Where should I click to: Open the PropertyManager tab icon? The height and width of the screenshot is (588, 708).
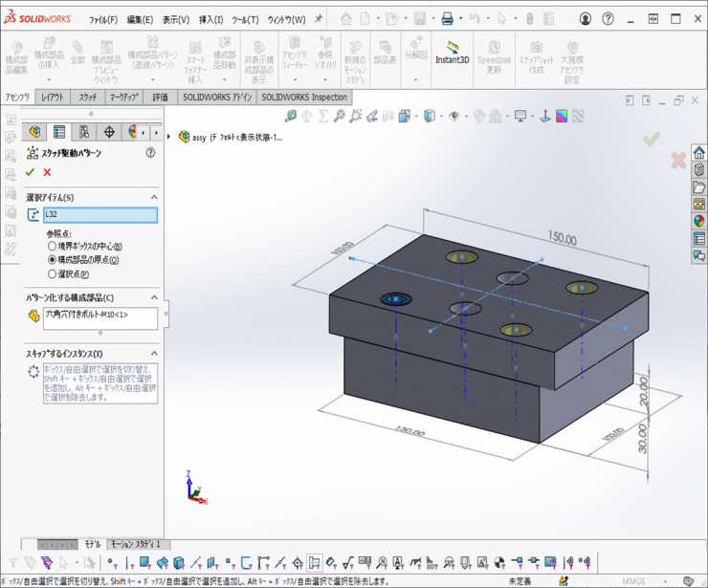pyautogui.click(x=59, y=132)
